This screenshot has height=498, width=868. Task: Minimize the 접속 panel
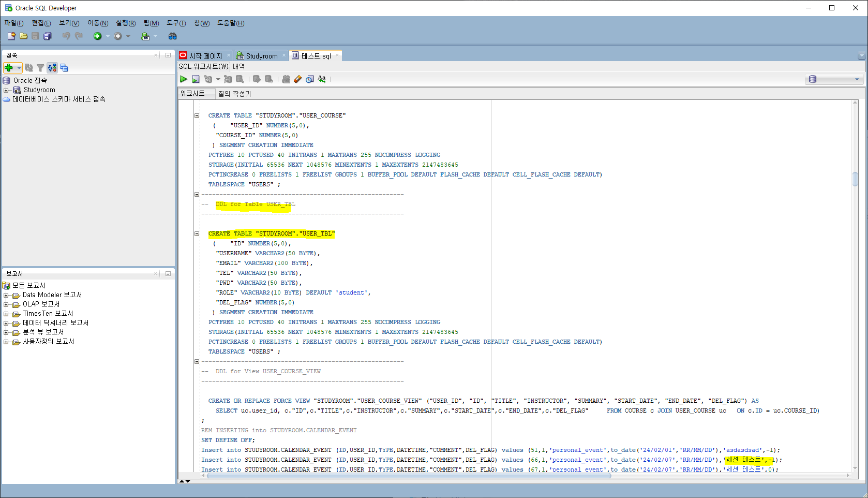(x=168, y=55)
